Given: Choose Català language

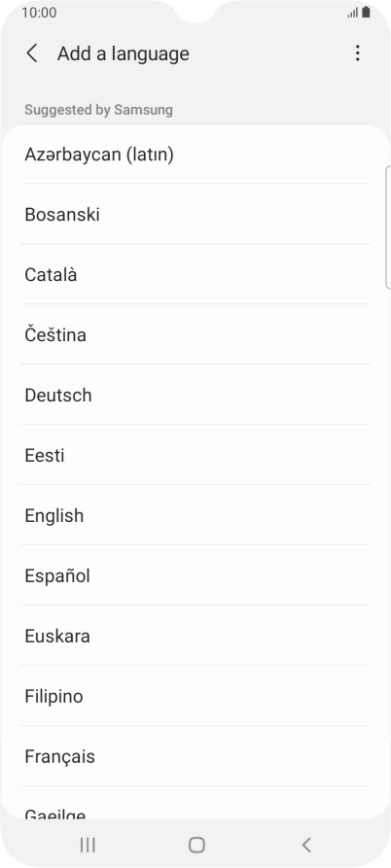Looking at the screenshot, I should tap(195, 274).
